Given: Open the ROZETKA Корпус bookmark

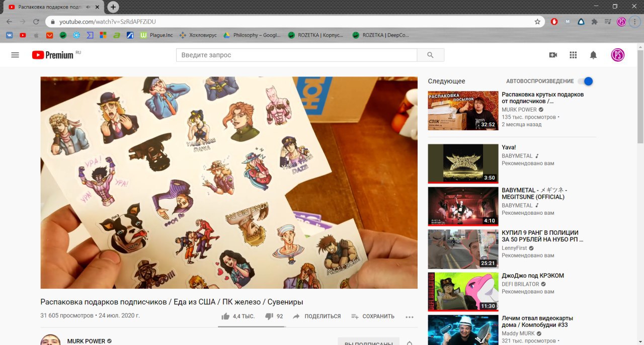Looking at the screenshot, I should point(315,35).
